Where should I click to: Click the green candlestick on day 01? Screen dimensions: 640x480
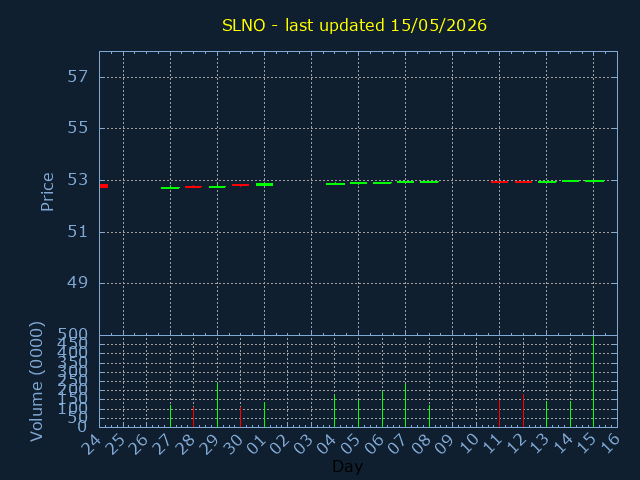point(264,184)
